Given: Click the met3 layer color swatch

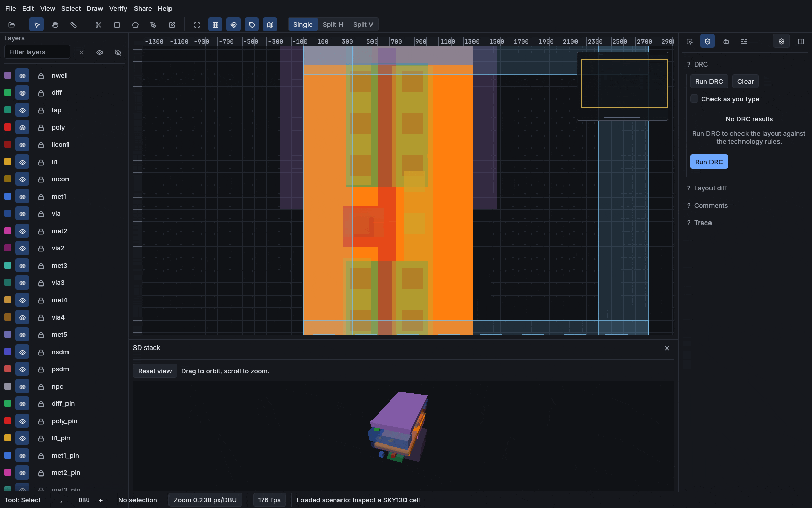Looking at the screenshot, I should point(8,266).
